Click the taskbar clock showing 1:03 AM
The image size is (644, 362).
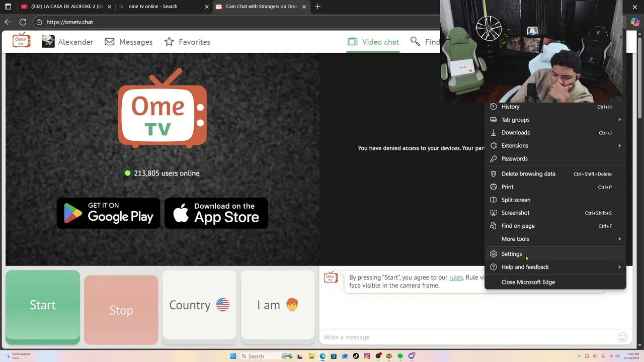pos(630,356)
